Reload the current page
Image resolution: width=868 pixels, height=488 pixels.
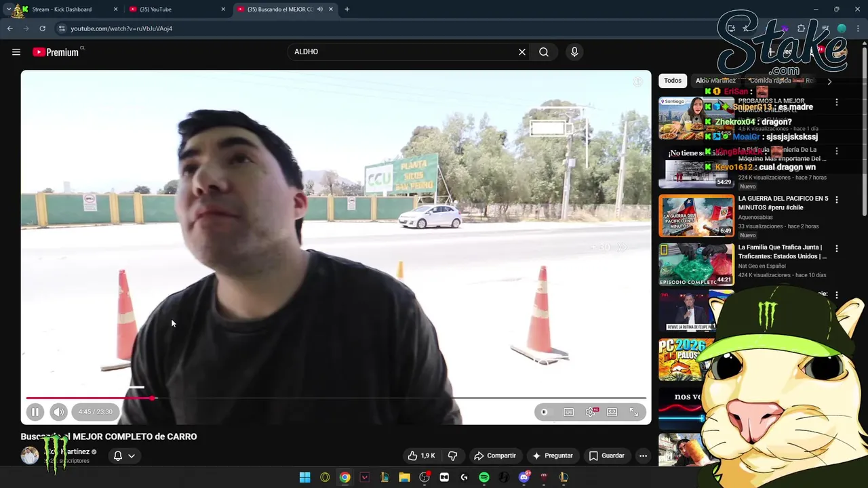42,28
